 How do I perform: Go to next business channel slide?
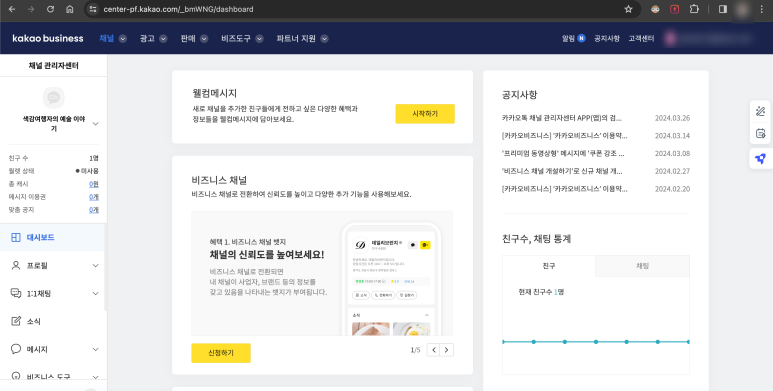447,350
